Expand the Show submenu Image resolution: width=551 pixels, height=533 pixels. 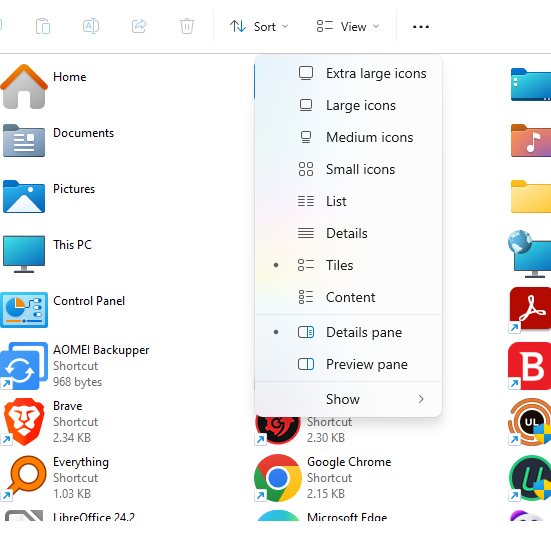(x=348, y=399)
